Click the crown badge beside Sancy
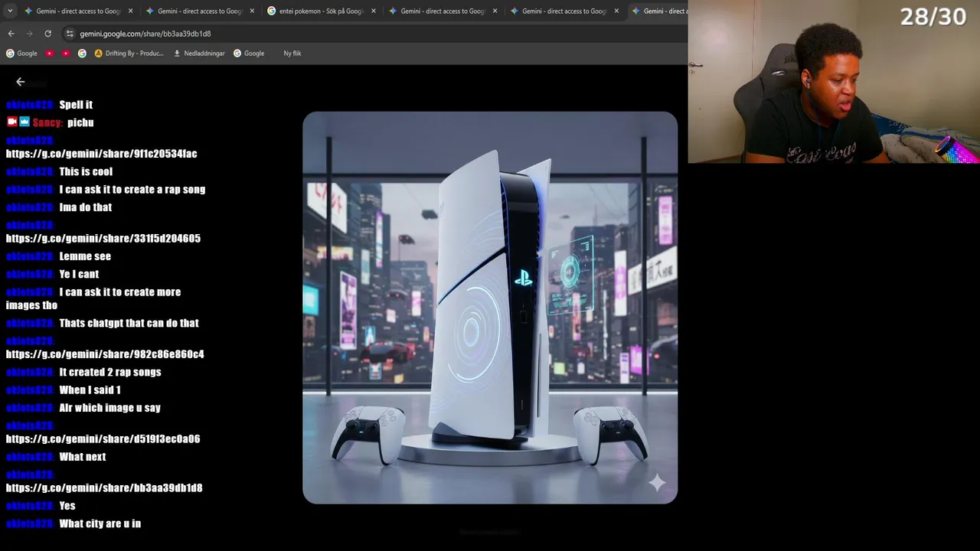Screen dimensions: 980x551 coord(24,122)
